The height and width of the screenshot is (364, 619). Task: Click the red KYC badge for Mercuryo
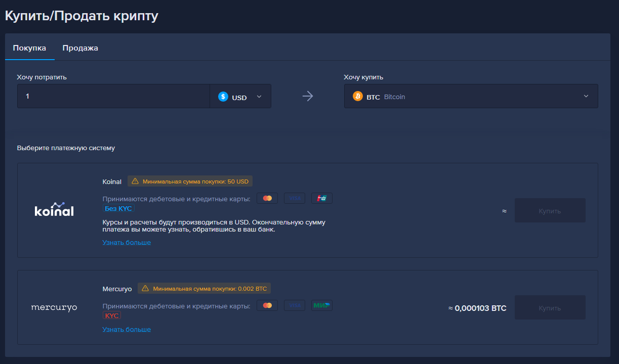pyautogui.click(x=112, y=315)
